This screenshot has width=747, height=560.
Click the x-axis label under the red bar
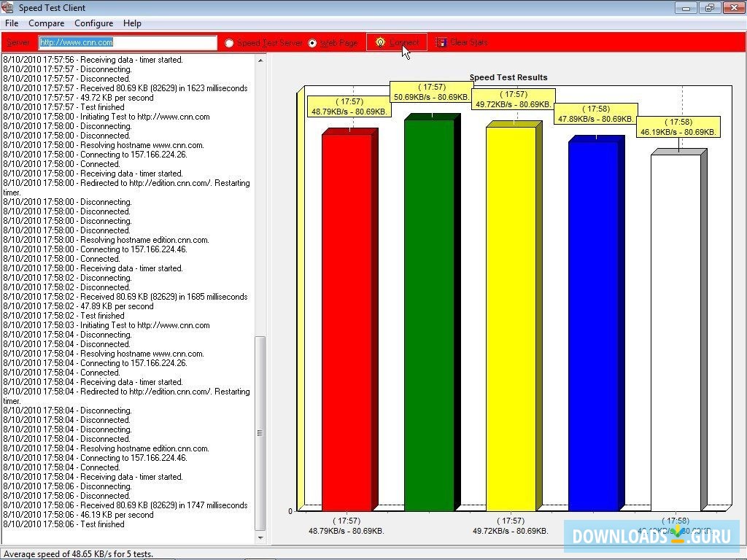tap(347, 526)
